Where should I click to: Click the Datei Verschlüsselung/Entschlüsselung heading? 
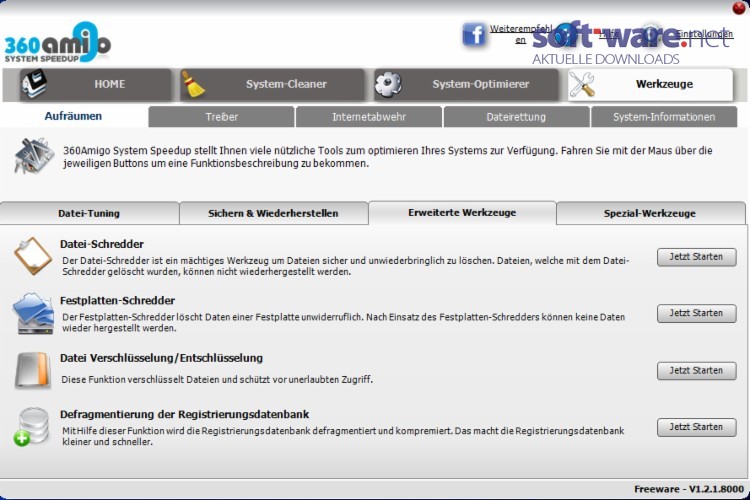pyautogui.click(x=162, y=358)
